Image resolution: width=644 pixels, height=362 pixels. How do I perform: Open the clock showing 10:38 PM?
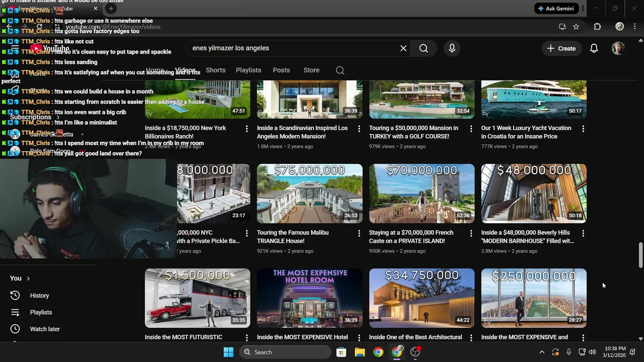tap(615, 352)
